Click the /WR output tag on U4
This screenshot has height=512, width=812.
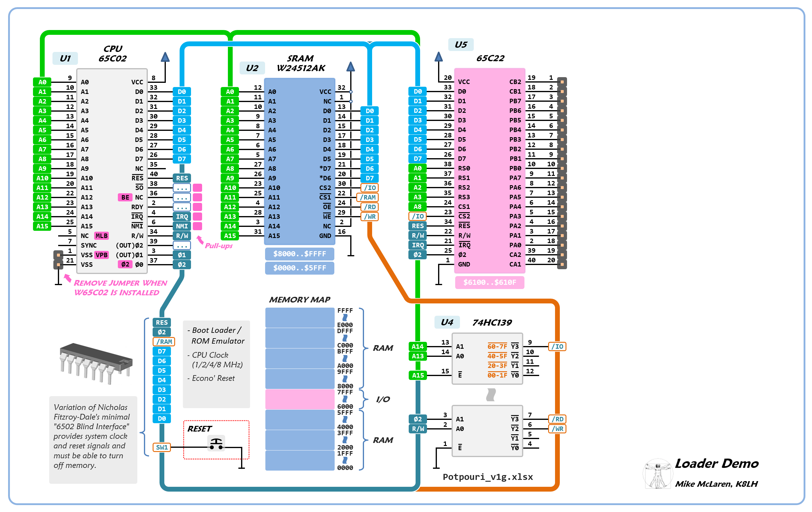(557, 429)
